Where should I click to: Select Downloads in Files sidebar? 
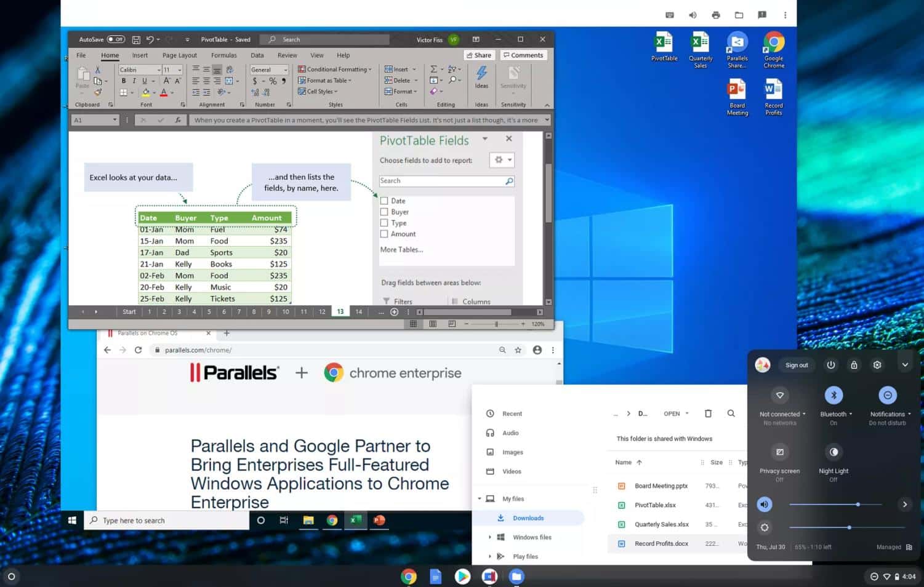[x=528, y=518]
